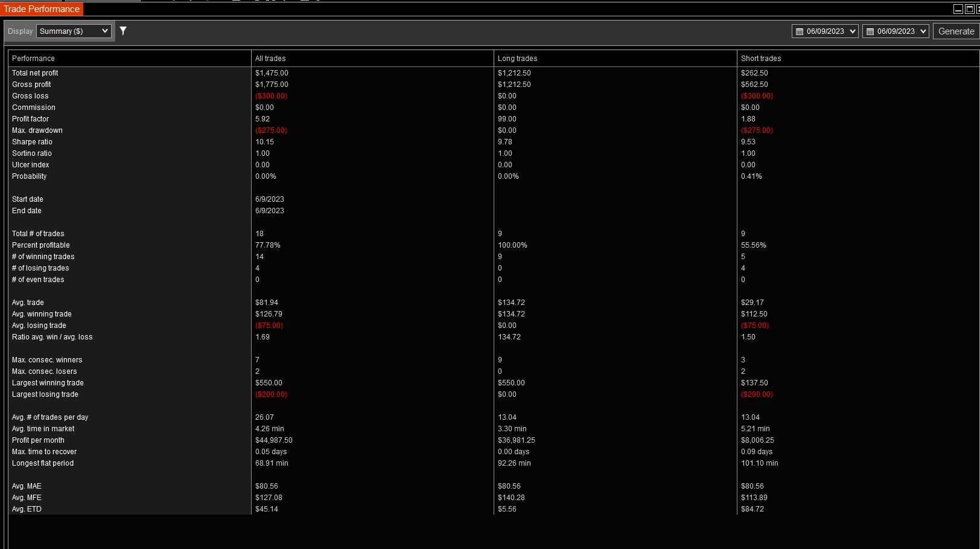Select the Trade Performance tab

click(42, 9)
